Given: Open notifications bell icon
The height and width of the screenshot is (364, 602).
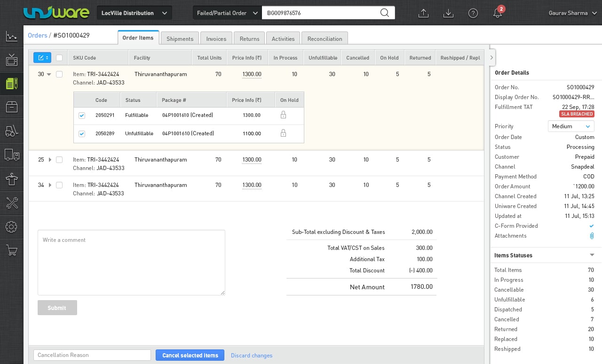Looking at the screenshot, I should pyautogui.click(x=498, y=13).
